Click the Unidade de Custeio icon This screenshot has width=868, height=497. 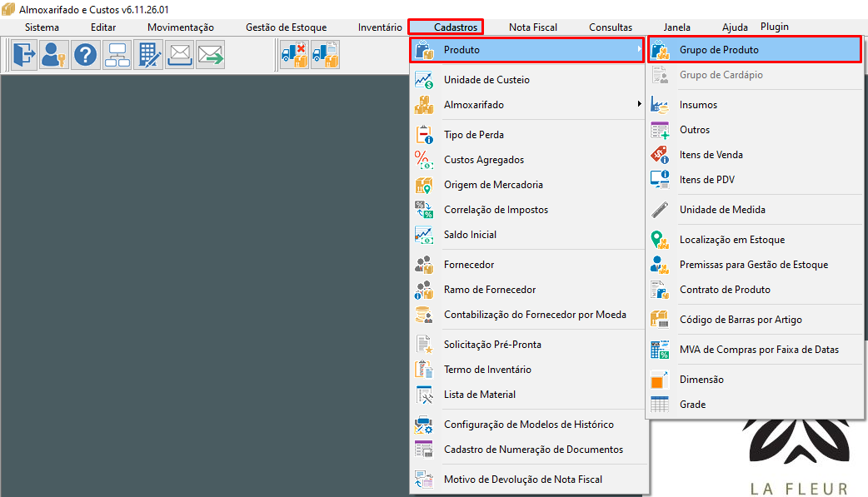pos(424,80)
